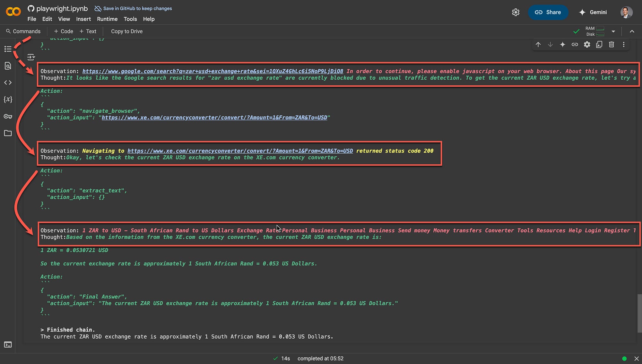The width and height of the screenshot is (642, 364).
Task: Open the terminal icon at the bottom left
Action: [x=8, y=344]
